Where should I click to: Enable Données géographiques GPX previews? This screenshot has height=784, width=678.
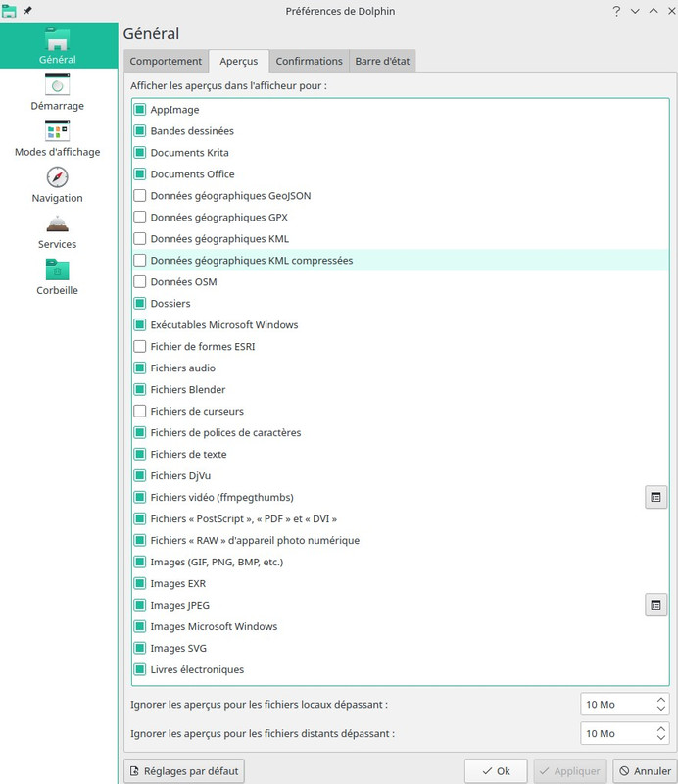[x=140, y=217]
